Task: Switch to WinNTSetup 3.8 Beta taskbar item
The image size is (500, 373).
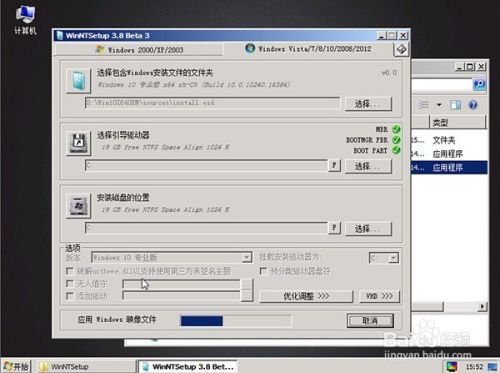Action: coord(187,367)
